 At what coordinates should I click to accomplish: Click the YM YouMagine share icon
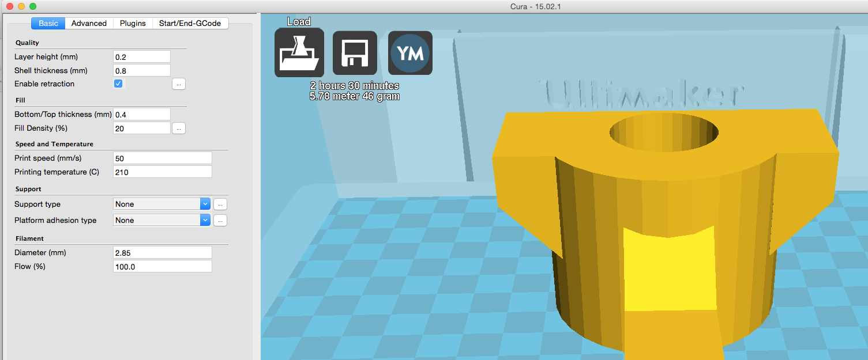coord(410,52)
